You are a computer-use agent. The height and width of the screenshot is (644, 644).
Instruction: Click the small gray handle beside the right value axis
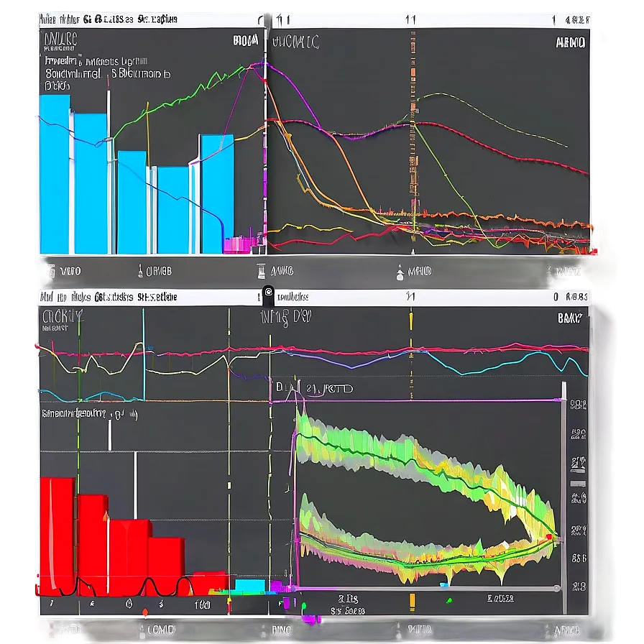[x=578, y=484]
